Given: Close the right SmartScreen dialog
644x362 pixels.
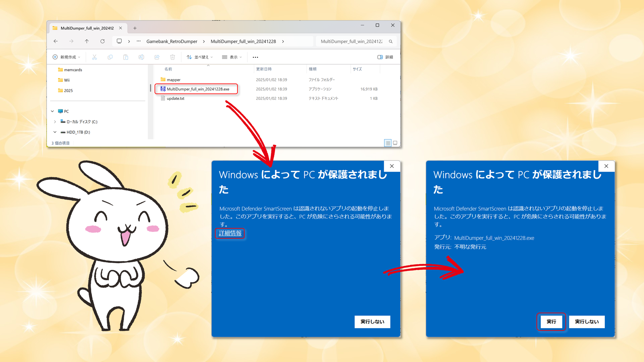Looking at the screenshot, I should (x=606, y=166).
